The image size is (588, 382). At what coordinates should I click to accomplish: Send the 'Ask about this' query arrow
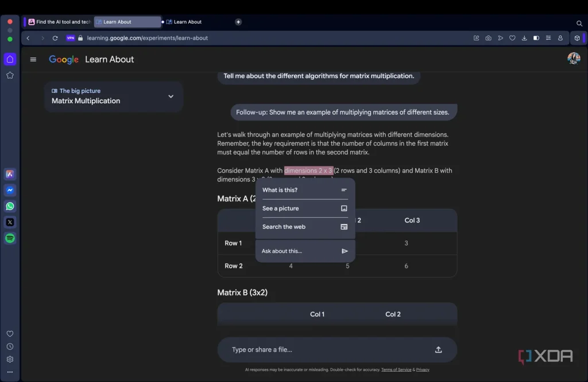point(345,251)
